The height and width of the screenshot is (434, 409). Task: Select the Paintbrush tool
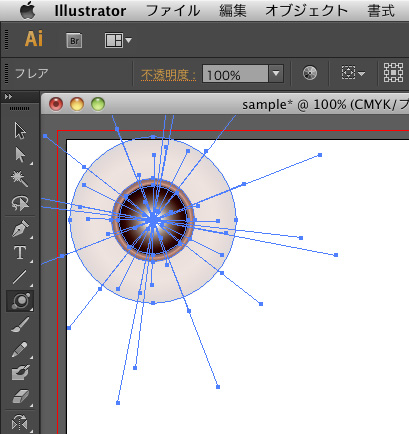click(x=20, y=325)
